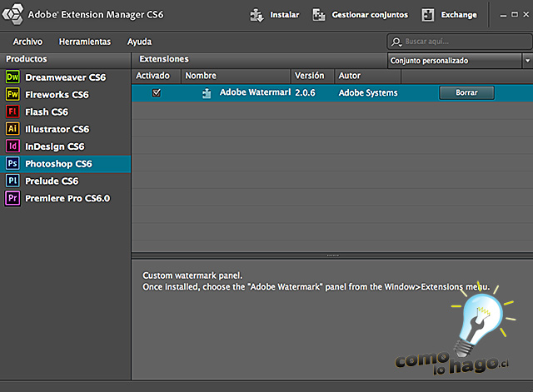533x392 pixels.
Task: Click the Dreamweaver CS6 Dw icon
Action: [12, 77]
